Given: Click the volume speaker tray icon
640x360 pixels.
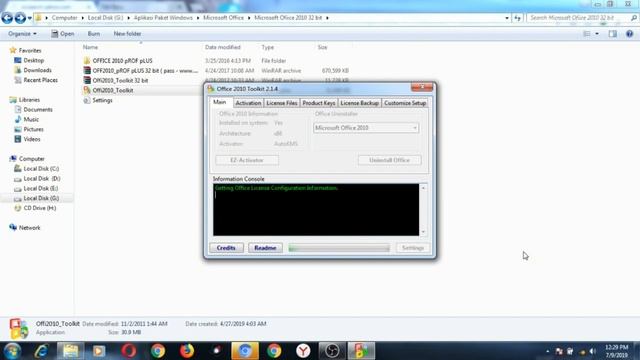Looking at the screenshot, I should [592, 351].
